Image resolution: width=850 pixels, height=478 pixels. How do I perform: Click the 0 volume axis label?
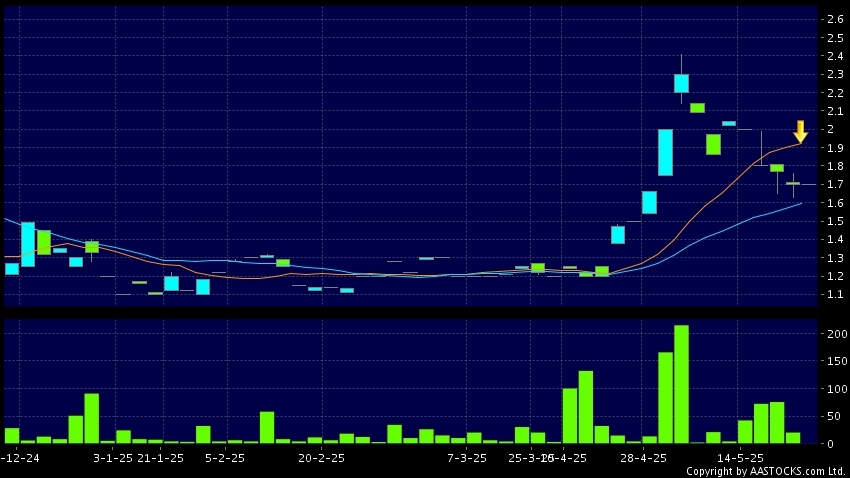coord(830,444)
